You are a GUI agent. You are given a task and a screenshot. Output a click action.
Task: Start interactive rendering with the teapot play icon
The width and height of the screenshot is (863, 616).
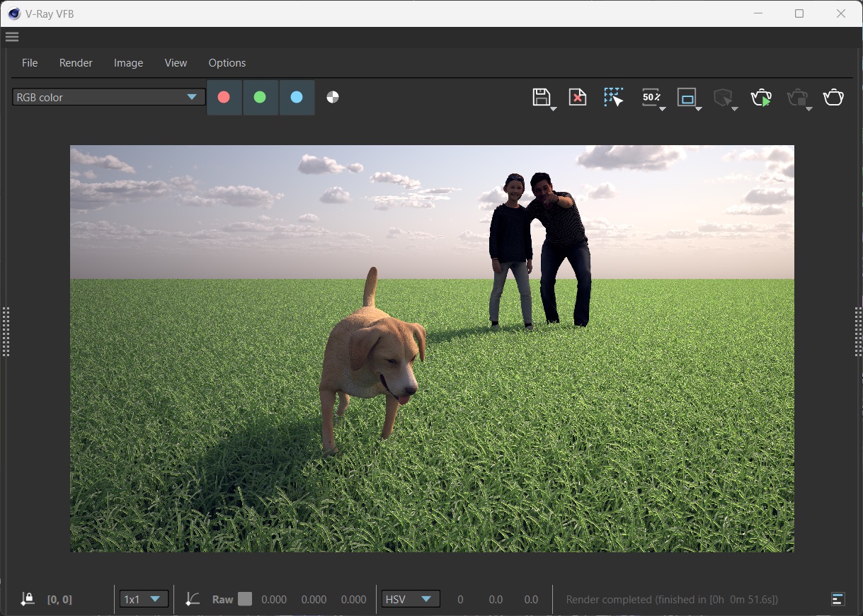[x=761, y=97]
